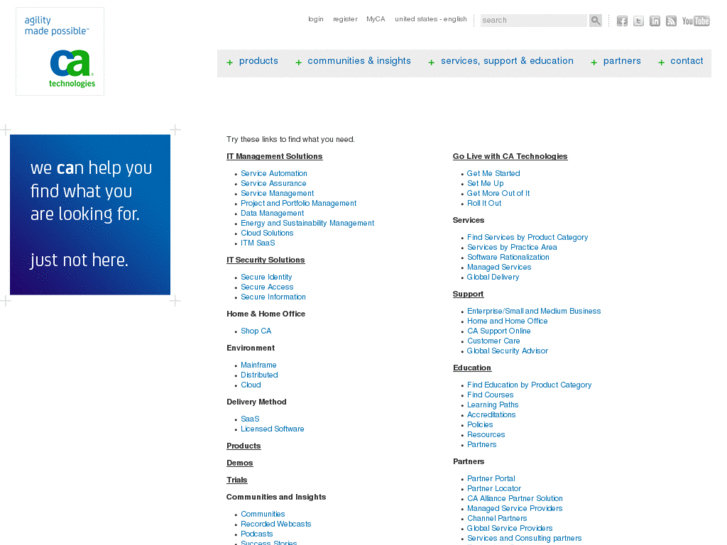Open Partner Locator link

pos(494,488)
